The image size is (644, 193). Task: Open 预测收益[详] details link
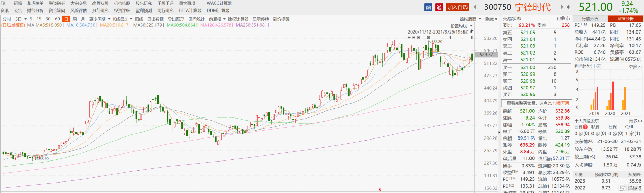click(x=606, y=175)
